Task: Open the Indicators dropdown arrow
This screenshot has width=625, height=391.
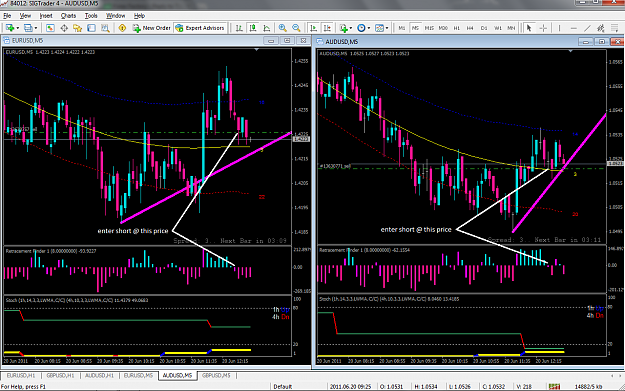Action: [x=351, y=28]
